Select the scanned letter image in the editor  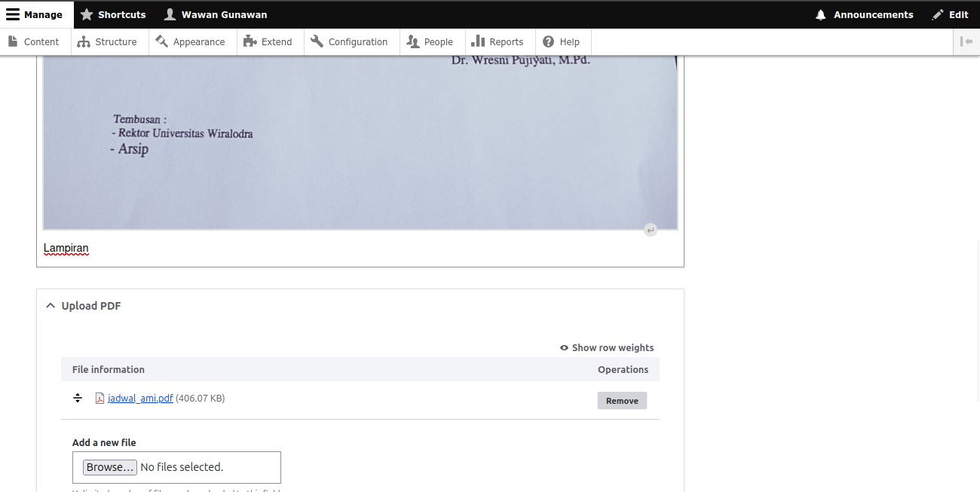pyautogui.click(x=360, y=142)
